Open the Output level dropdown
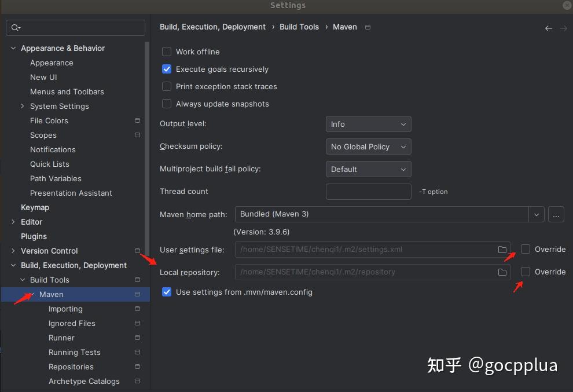Screen dimensions: 573x392 tap(368, 123)
